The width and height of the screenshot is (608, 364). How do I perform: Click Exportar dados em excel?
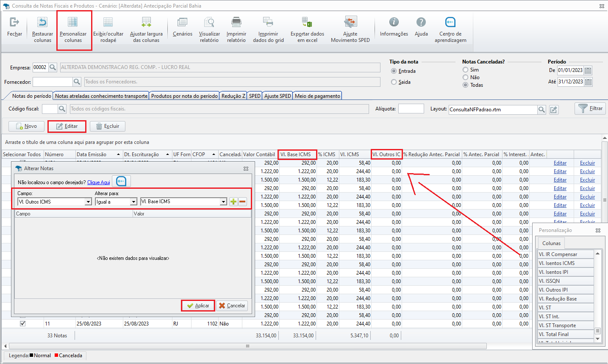coord(307,30)
